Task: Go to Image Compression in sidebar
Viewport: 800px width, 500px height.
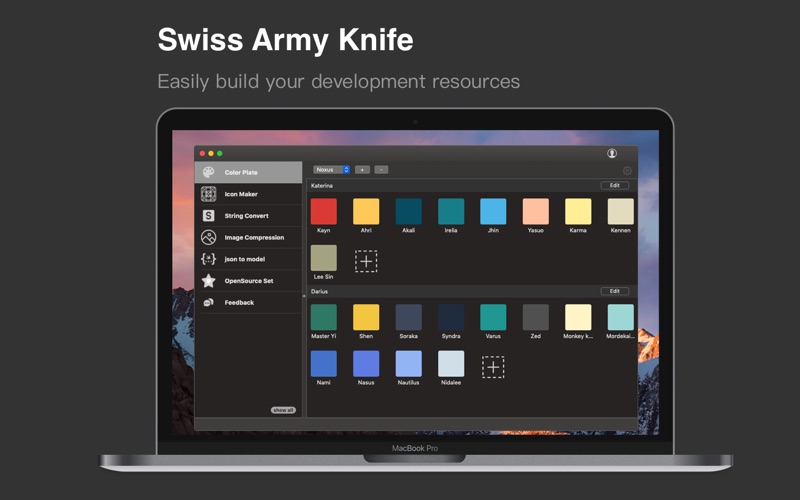Action: 248,237
